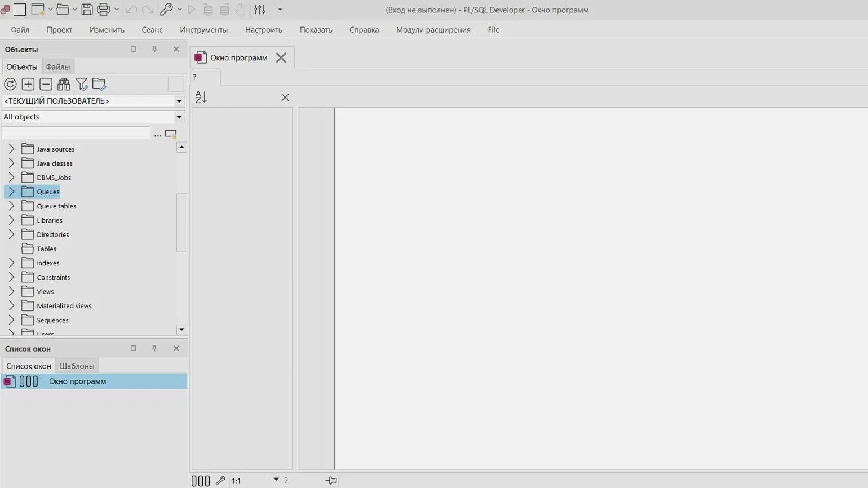Refresh the object browser list
This screenshot has height=488, width=868.
click(x=10, y=85)
